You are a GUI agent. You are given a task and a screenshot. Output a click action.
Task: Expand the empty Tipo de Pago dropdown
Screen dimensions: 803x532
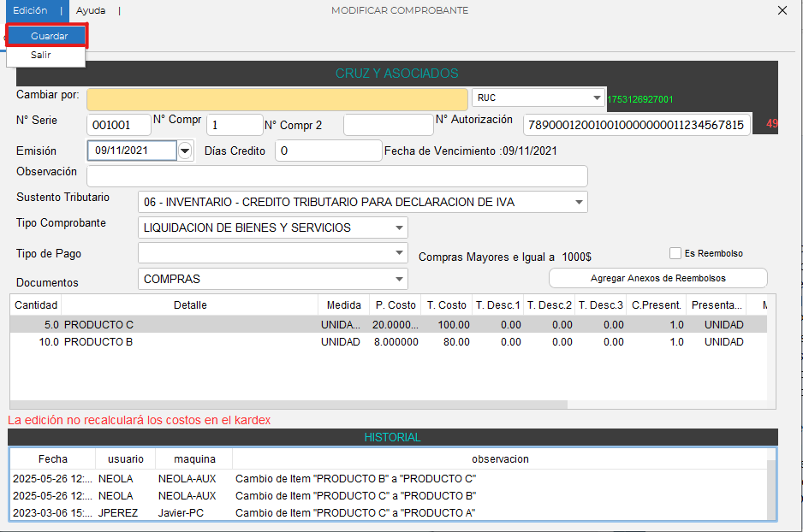[399, 253]
